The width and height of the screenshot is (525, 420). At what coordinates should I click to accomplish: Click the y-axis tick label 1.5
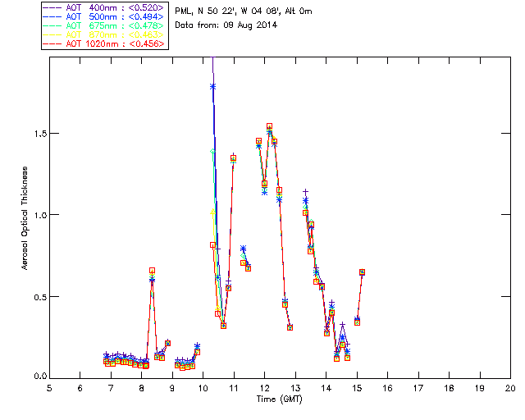click(40, 134)
